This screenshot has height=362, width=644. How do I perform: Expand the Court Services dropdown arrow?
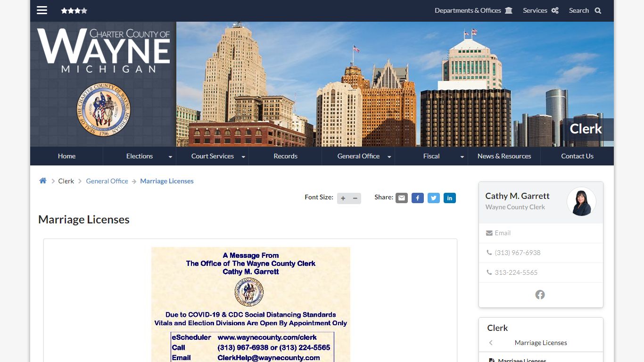coord(243,156)
